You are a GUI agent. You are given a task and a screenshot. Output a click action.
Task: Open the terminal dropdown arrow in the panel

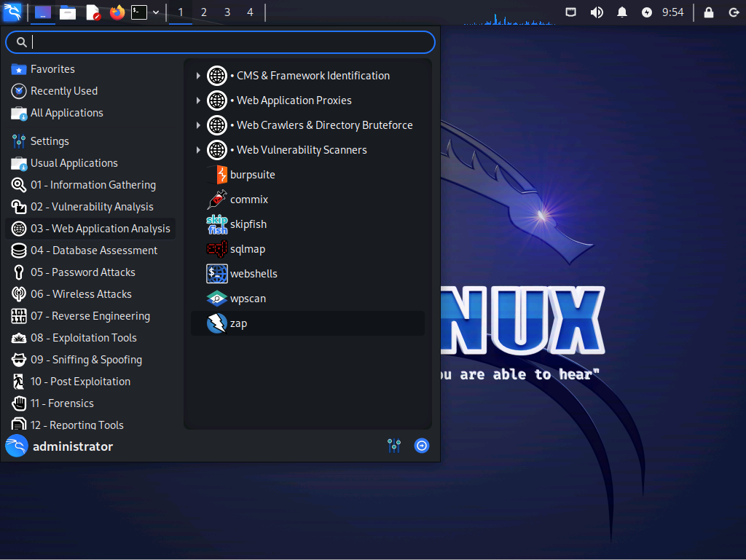[156, 12]
